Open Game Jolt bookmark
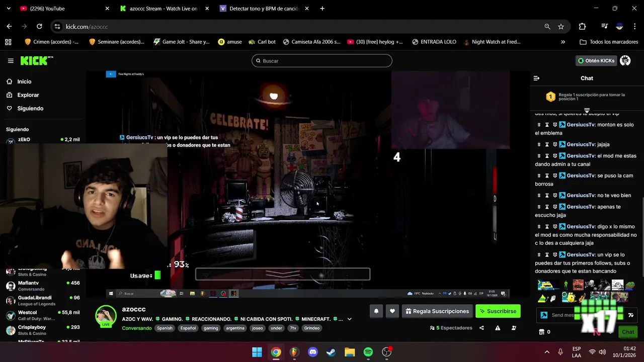Screen dimensions: 644x362 coord(182,42)
